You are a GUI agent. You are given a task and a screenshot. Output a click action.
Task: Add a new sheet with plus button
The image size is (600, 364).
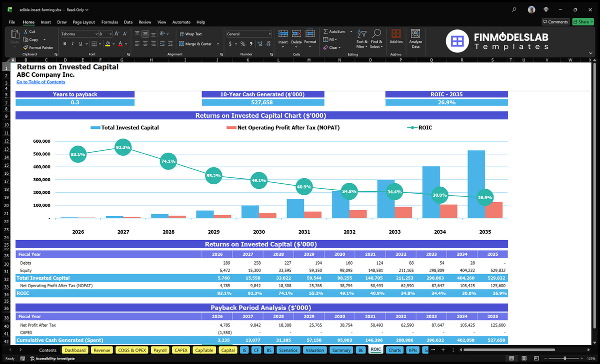click(443, 350)
